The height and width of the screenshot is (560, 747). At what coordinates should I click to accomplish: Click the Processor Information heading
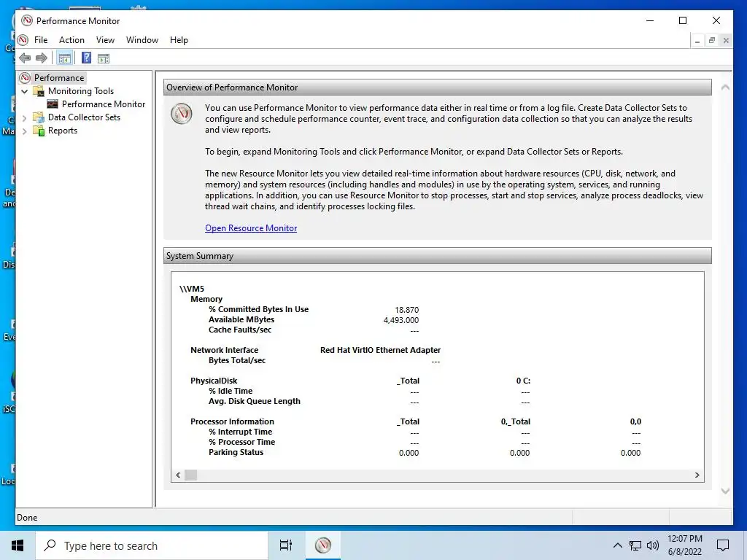click(232, 421)
